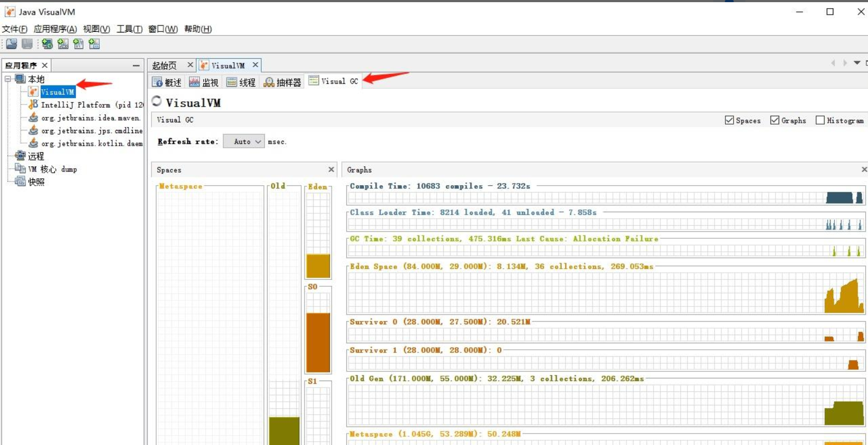Select org.jetbrains.kotlin.daem process
Viewport: 868px width, 445px height.
coord(92,143)
